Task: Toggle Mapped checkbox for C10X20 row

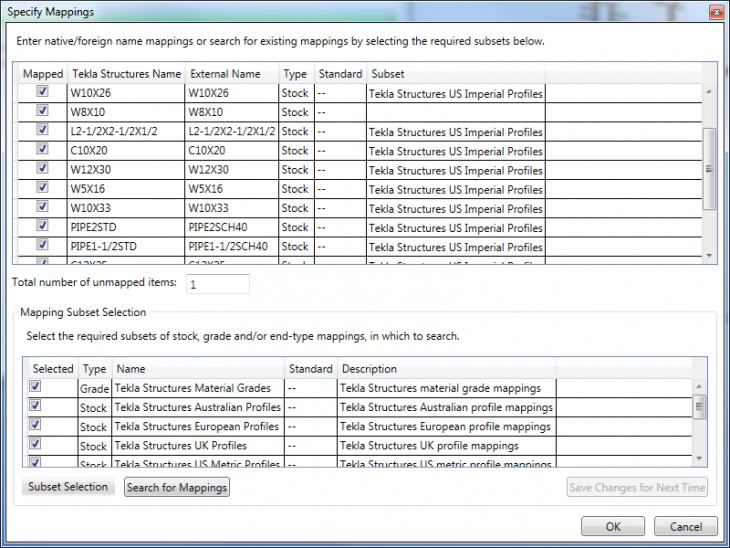Action: click(42, 148)
